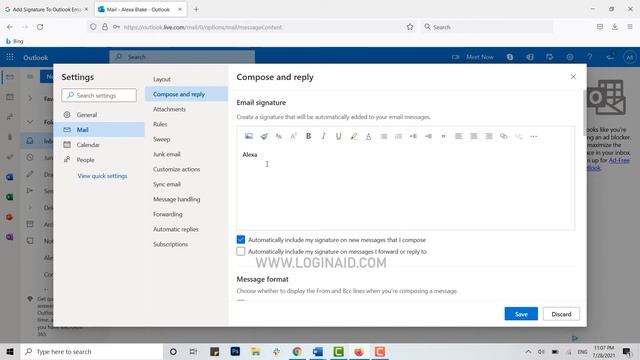
Task: Click Type here to search on taskbar
Action: (x=92, y=351)
